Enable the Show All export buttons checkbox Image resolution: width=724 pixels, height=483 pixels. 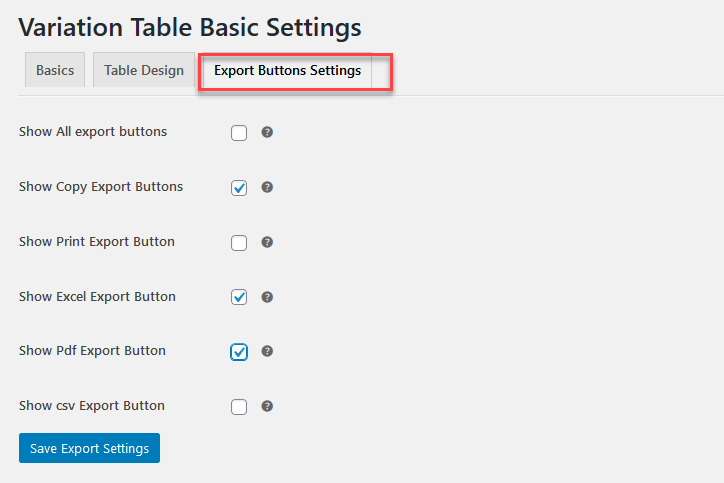point(239,133)
